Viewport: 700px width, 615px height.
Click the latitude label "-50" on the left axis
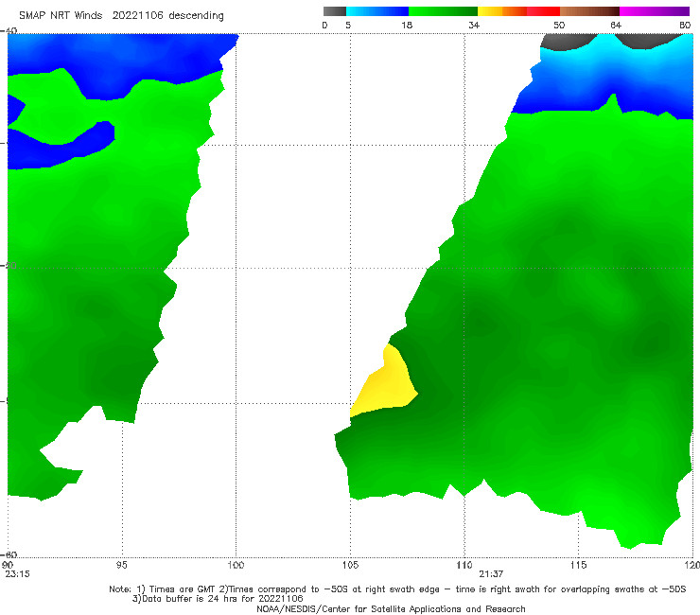[9, 266]
